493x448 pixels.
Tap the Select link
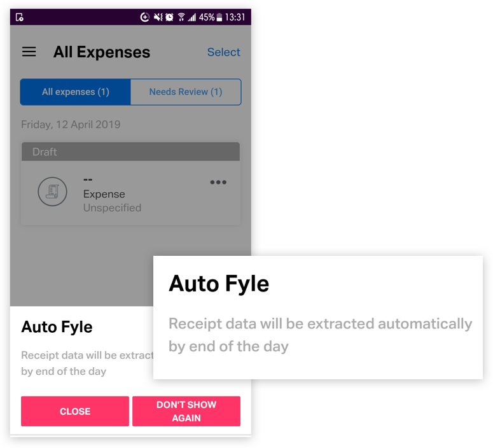coord(223,52)
